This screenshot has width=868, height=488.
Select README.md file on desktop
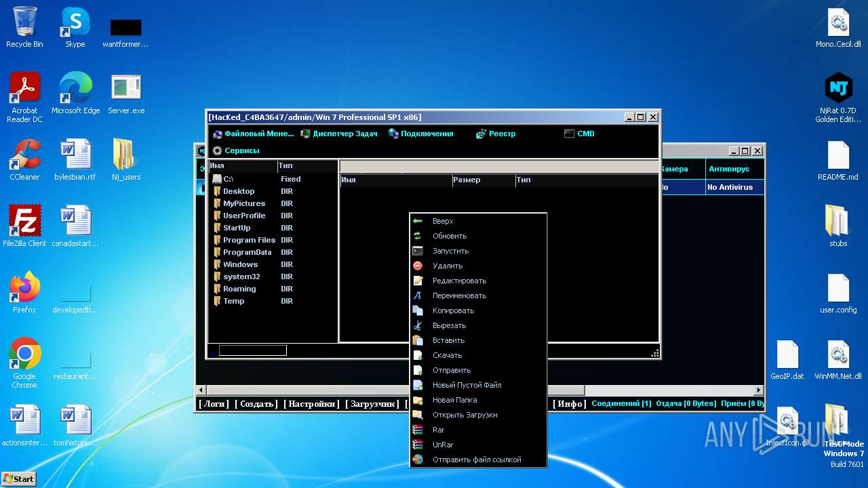(838, 161)
